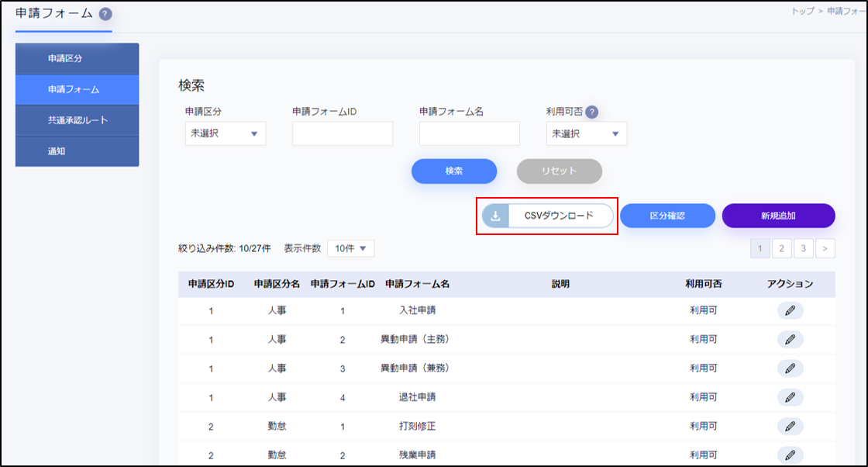Viewport: 868px width, 467px height.
Task: Click edit pencil for 打刻修正 row
Action: (x=790, y=426)
